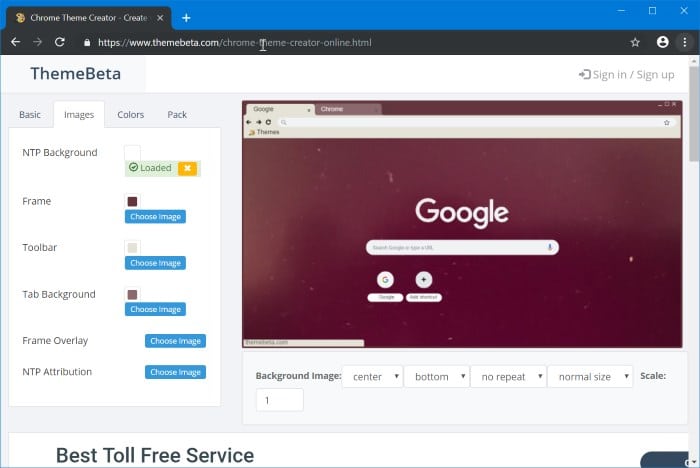This screenshot has width=700, height=468.
Task: Bookmark this page with star icon
Action: click(635, 42)
